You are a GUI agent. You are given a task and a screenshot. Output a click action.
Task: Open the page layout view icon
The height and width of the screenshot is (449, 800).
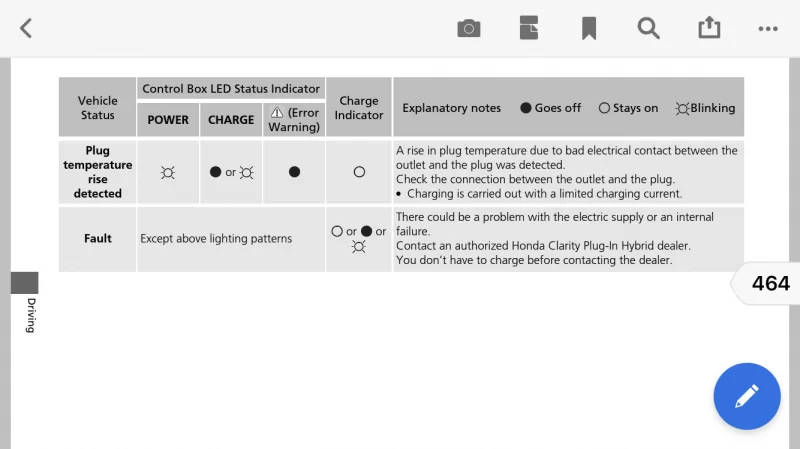coord(529,28)
